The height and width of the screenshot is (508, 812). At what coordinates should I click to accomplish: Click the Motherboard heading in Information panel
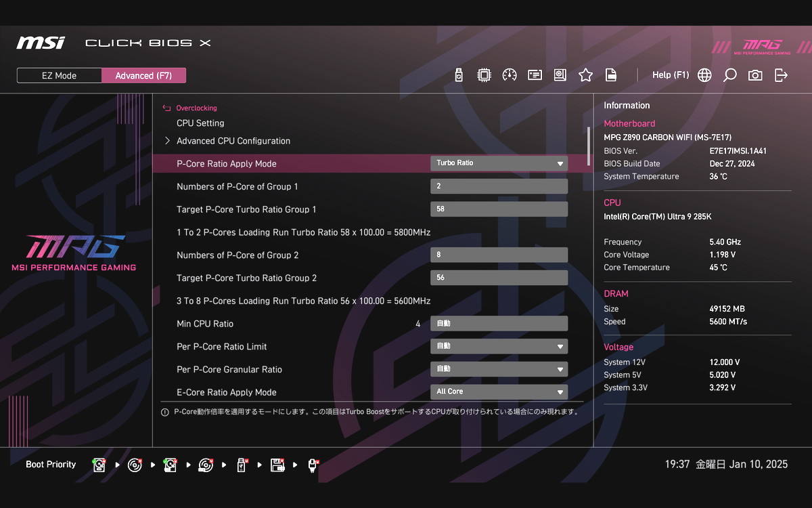coord(629,124)
